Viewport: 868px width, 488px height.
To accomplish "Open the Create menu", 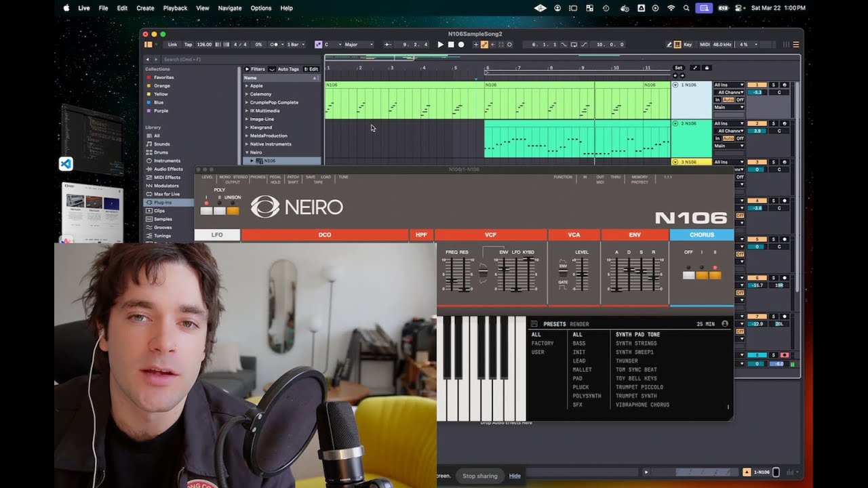I will (x=145, y=8).
